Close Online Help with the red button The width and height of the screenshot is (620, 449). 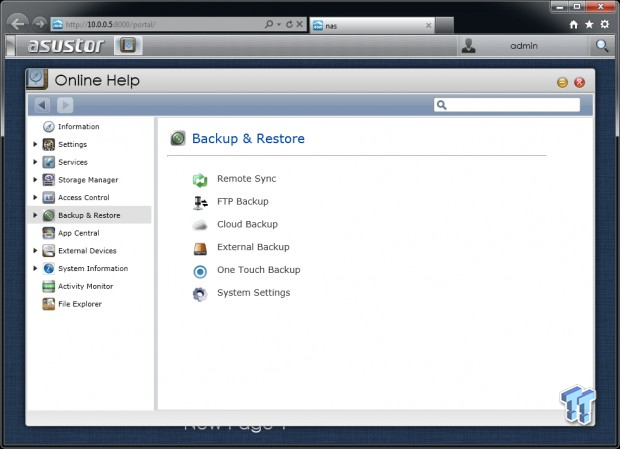point(580,82)
